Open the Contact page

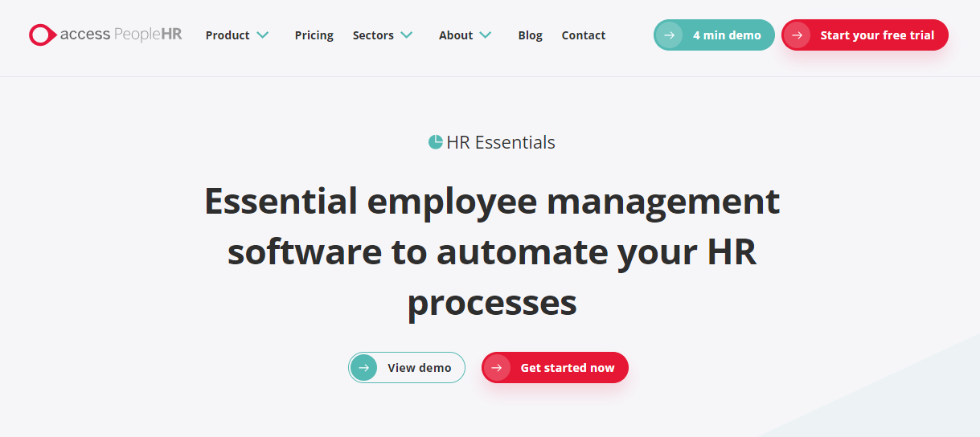point(584,35)
